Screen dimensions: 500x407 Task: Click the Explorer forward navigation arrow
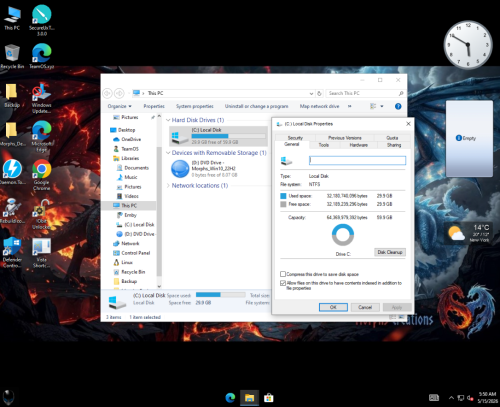(x=119, y=93)
